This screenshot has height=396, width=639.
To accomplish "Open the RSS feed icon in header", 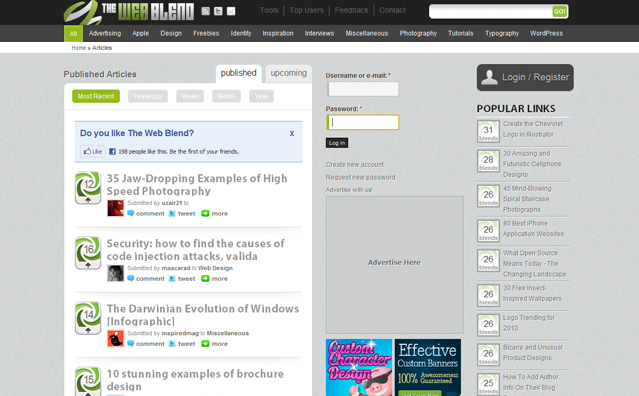I will 205,11.
